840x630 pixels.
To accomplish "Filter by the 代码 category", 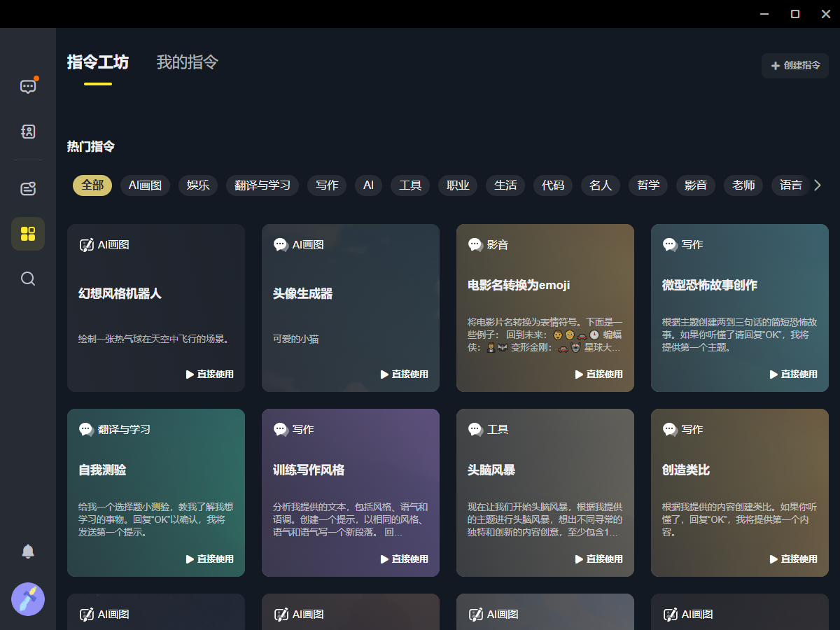I will click(553, 185).
